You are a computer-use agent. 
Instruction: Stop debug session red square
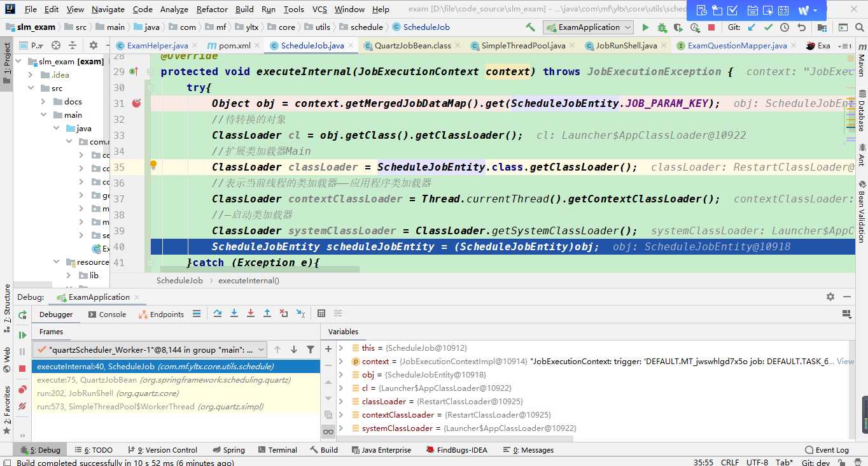coord(22,368)
